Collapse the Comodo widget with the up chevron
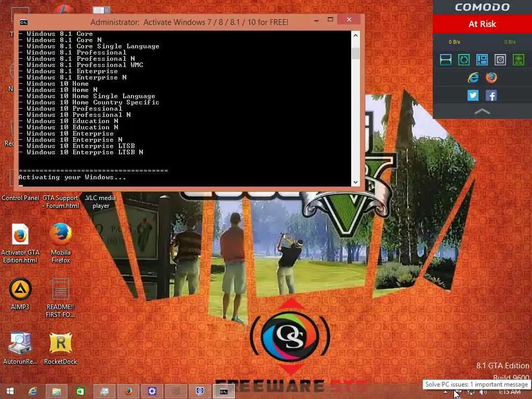Viewport: 532px width, 399px height. (x=482, y=111)
